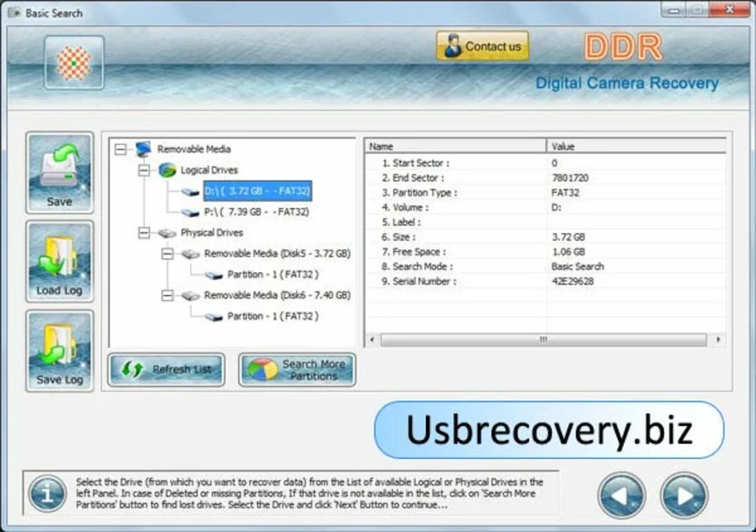Click the Basic Search title bar icon
This screenshot has height=532, width=756.
[15, 13]
